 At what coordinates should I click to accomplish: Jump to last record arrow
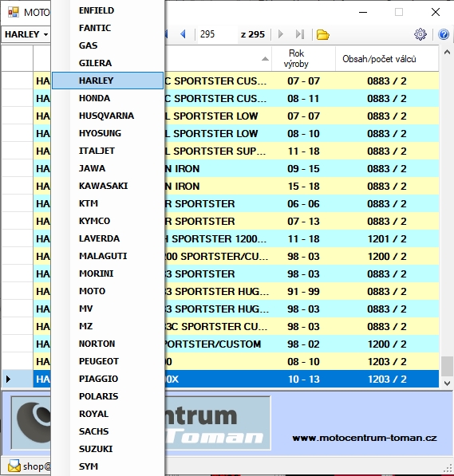(300, 34)
